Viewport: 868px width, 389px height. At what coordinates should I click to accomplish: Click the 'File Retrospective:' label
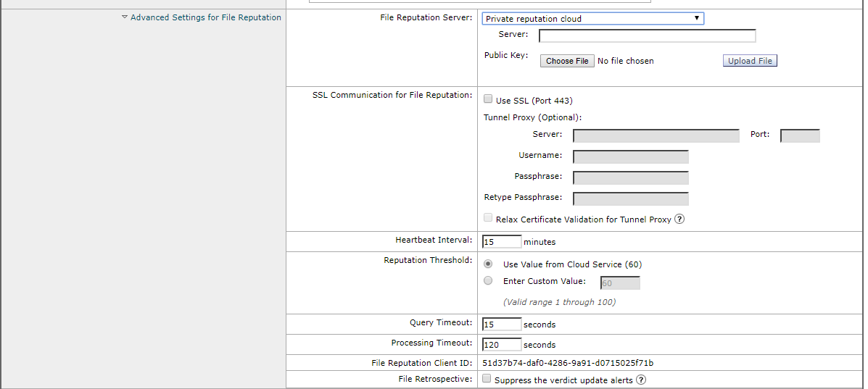point(436,379)
